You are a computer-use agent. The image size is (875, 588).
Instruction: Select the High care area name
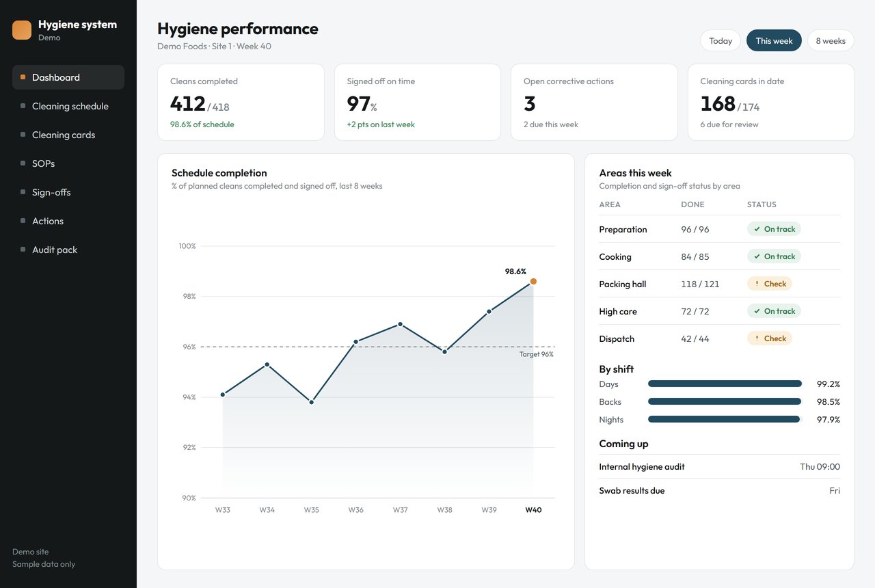tap(618, 311)
